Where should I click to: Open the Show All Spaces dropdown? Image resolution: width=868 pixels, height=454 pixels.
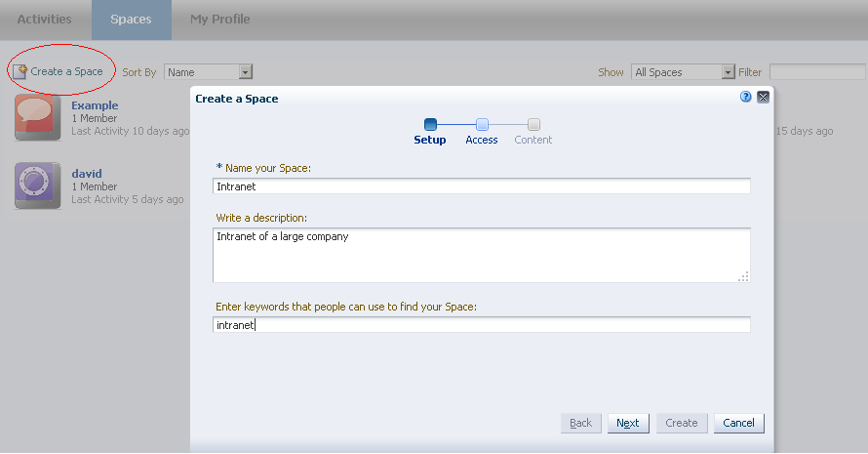click(728, 72)
